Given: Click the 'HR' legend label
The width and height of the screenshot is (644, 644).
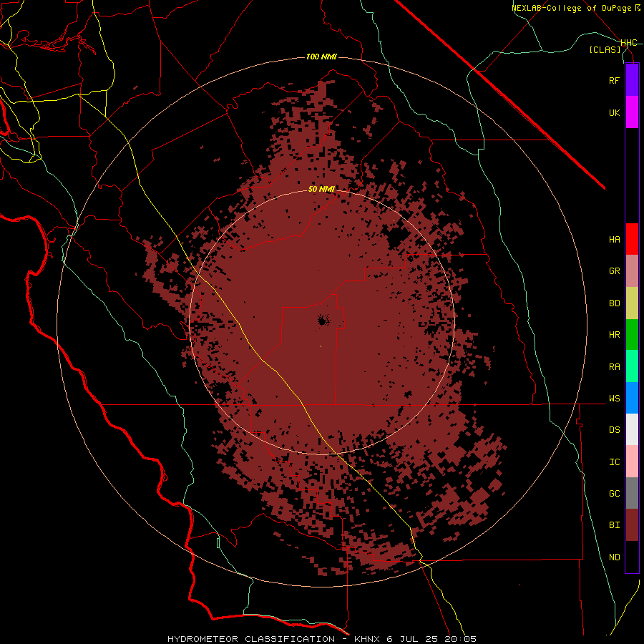Looking at the screenshot, I should [x=614, y=335].
